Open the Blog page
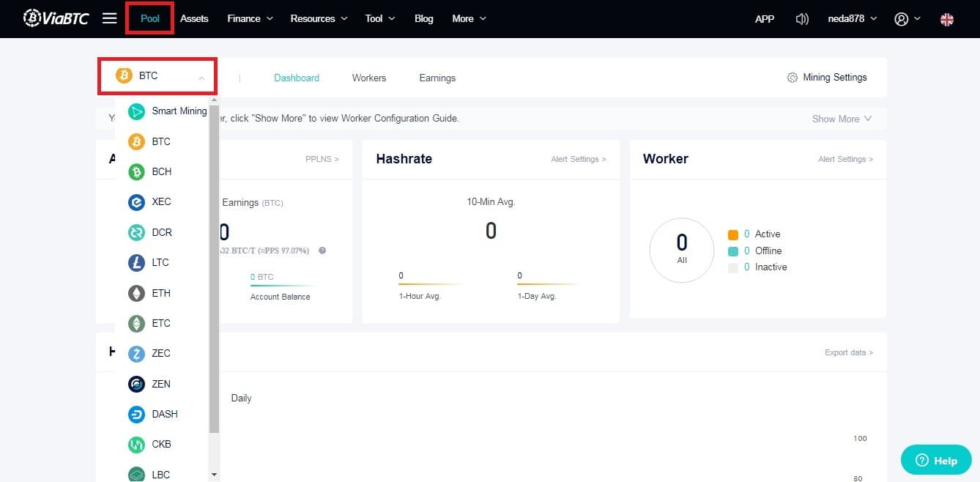Image resolution: width=980 pixels, height=482 pixels. (x=424, y=19)
